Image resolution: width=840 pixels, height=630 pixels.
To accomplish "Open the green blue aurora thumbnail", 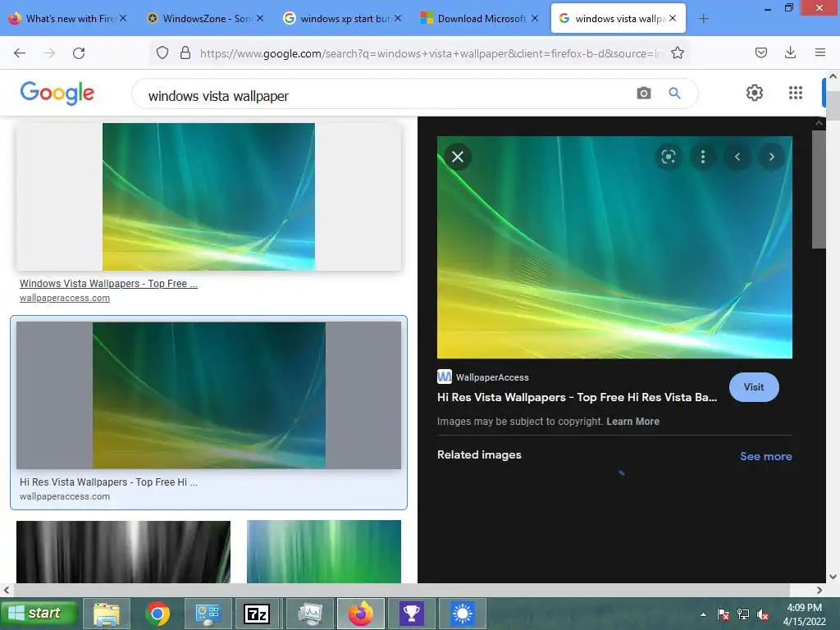I will click(x=323, y=552).
